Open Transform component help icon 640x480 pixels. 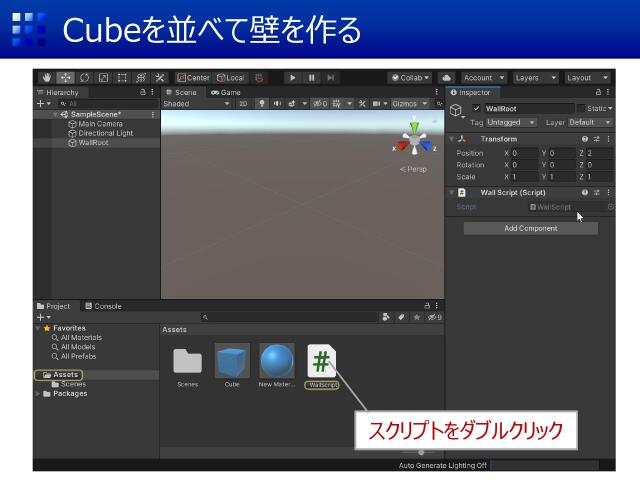click(x=585, y=139)
